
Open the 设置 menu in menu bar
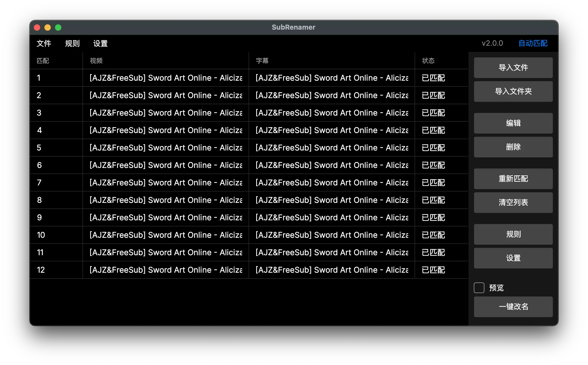(100, 43)
